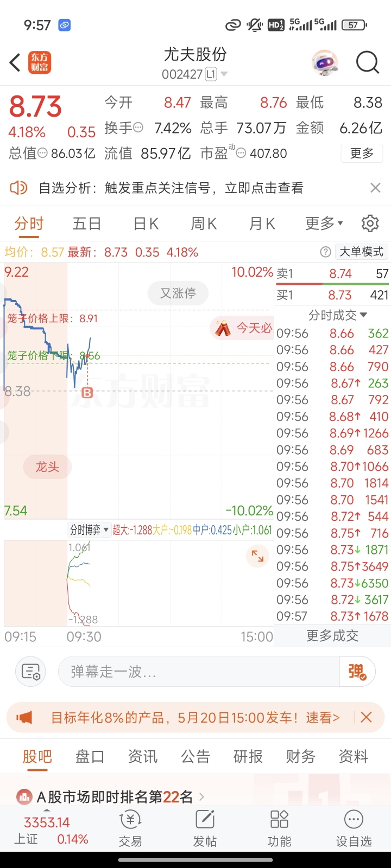Expand the mini chart fullscreen icon
This screenshot has width=391, height=868.
click(257, 556)
